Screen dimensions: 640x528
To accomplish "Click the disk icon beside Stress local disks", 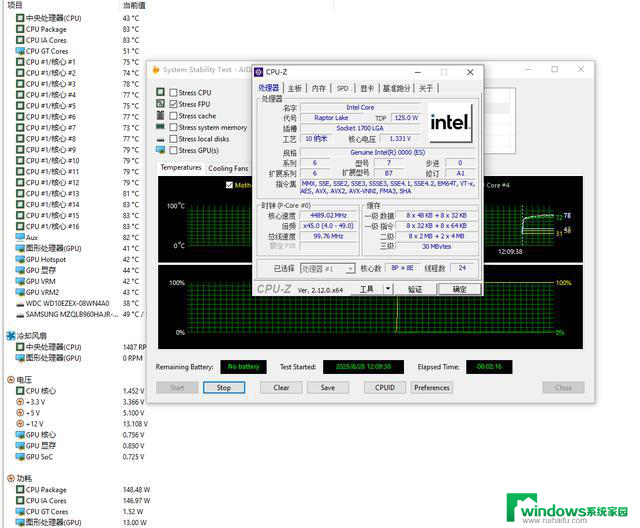I will [160, 139].
